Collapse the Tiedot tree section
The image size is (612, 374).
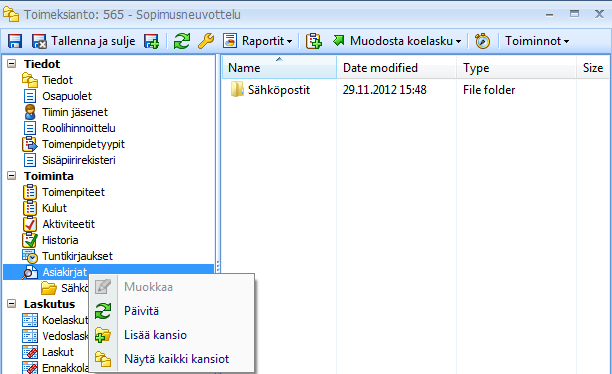click(x=12, y=64)
